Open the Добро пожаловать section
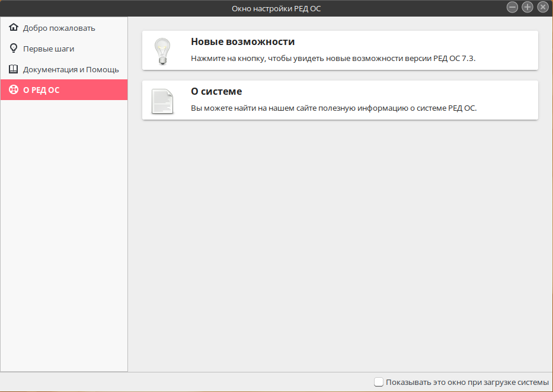 (64, 28)
